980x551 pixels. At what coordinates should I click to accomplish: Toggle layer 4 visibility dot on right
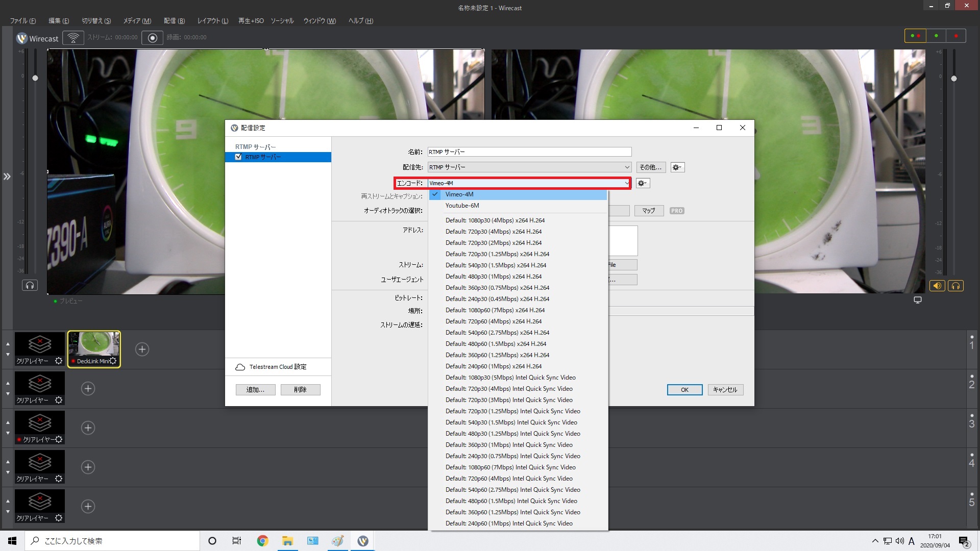[972, 455]
